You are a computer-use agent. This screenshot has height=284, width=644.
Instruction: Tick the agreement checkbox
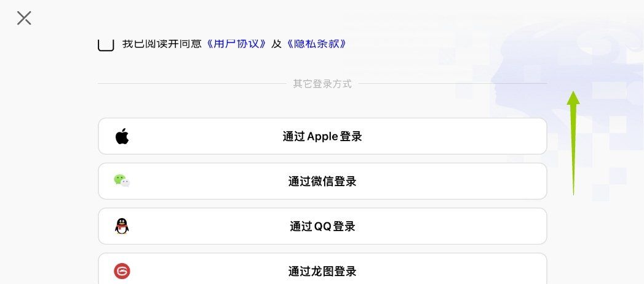106,44
